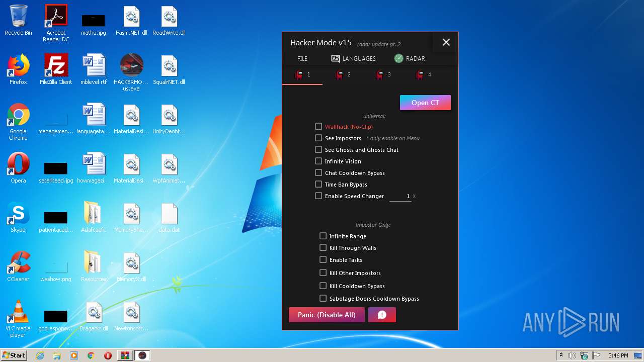Image resolution: width=644 pixels, height=362 pixels.
Task: Toggle the See Impostors checkbox
Action: click(318, 138)
